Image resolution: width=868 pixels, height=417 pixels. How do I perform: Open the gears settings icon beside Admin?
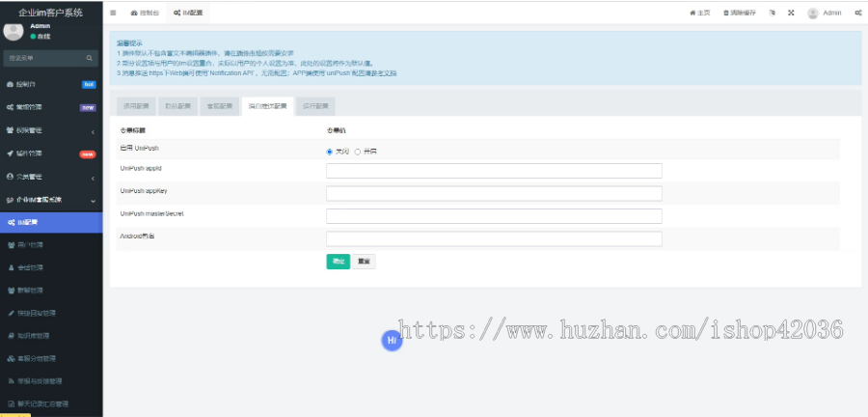pyautogui.click(x=857, y=13)
